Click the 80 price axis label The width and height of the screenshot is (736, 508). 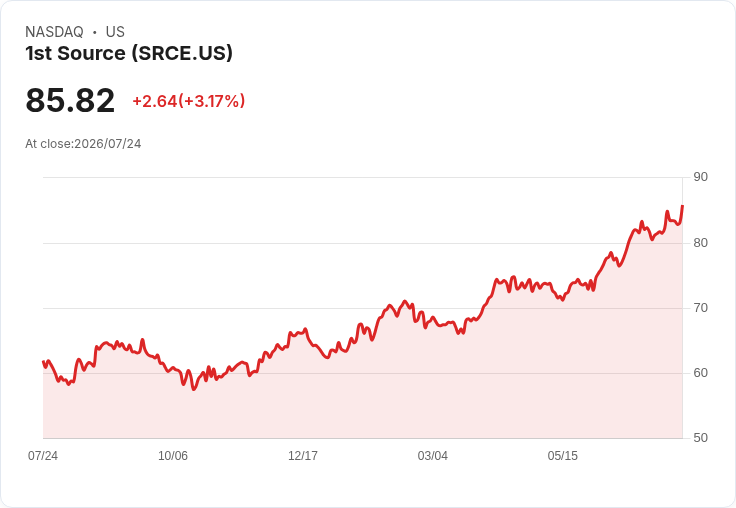[x=700, y=243]
